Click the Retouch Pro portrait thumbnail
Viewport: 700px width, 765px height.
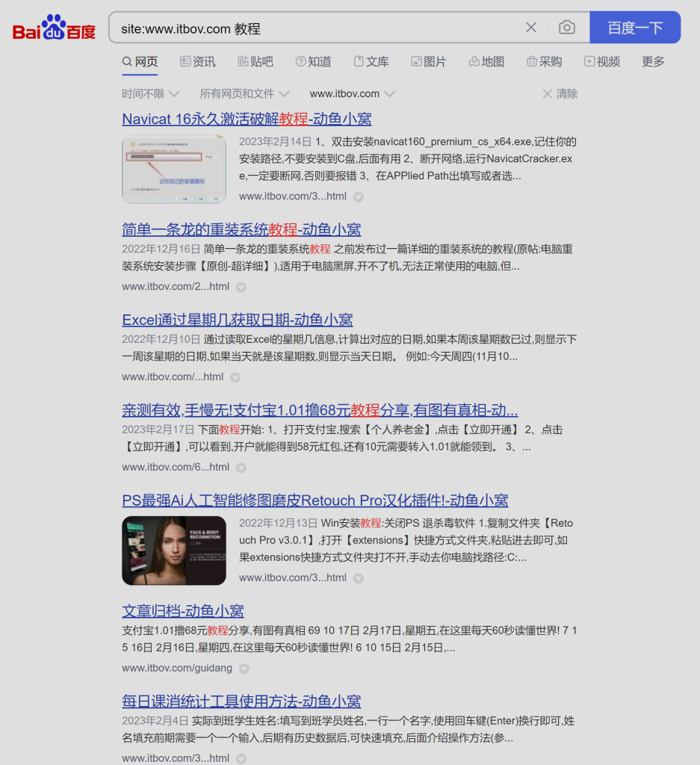tap(173, 551)
